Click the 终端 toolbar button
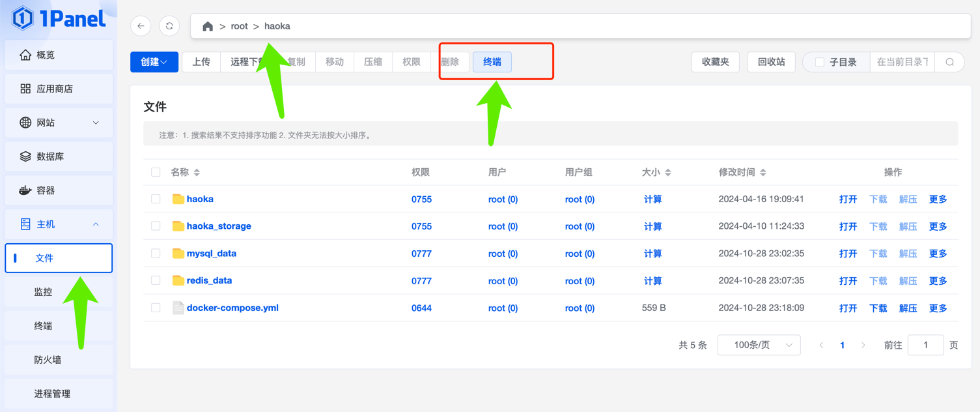 492,62
